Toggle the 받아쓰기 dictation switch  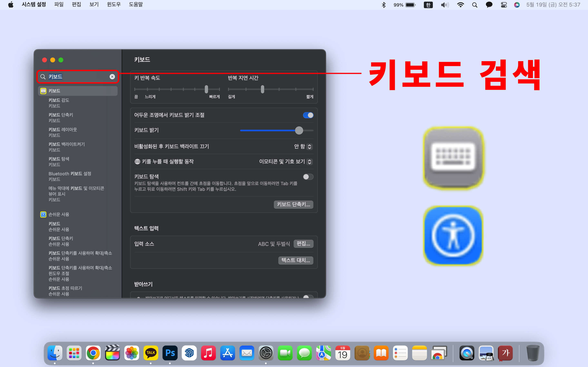click(x=308, y=297)
